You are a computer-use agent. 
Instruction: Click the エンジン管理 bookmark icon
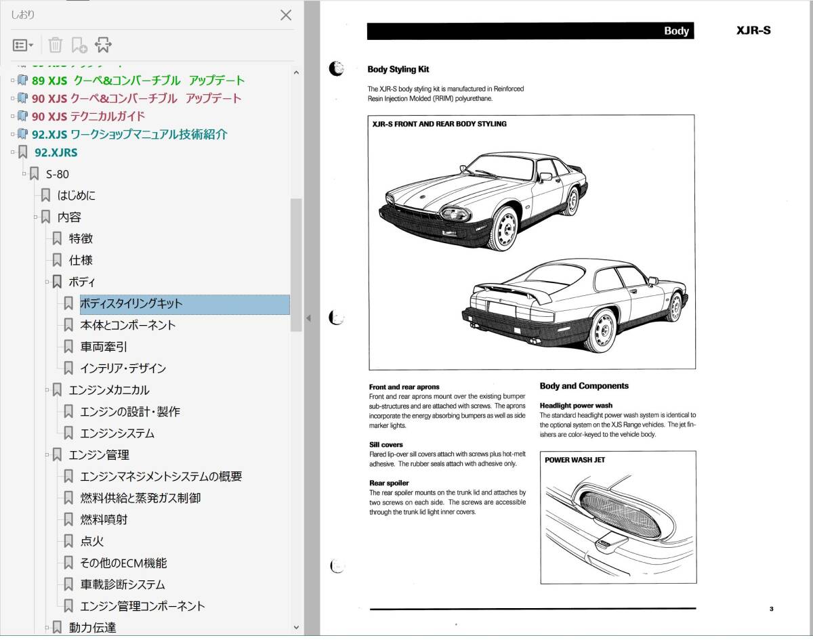tap(57, 455)
